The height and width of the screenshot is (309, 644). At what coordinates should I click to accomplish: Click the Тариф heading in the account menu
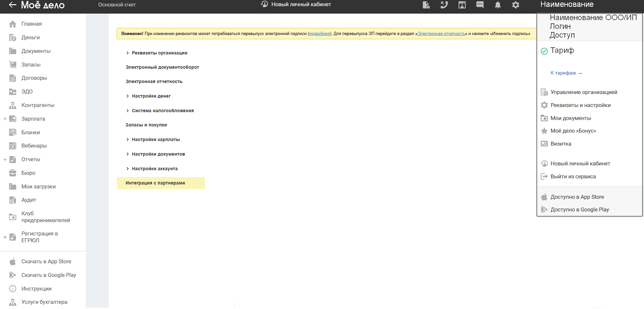[562, 51]
